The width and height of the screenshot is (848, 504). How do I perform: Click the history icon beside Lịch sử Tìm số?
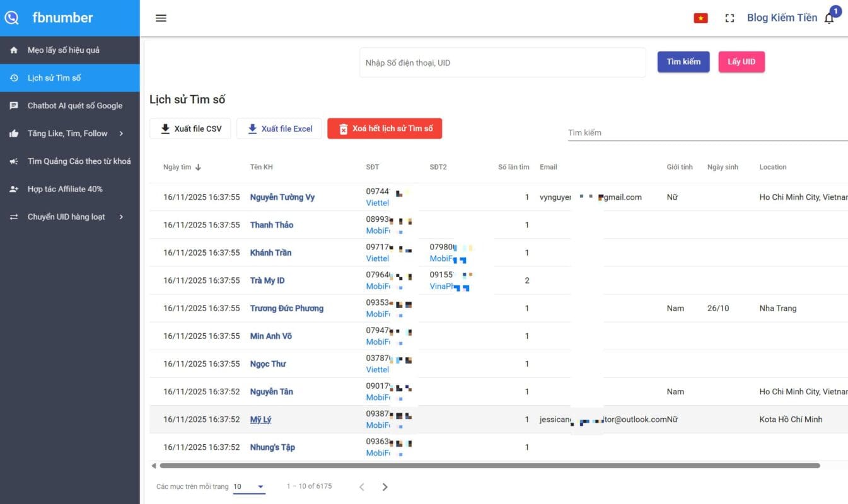point(14,78)
